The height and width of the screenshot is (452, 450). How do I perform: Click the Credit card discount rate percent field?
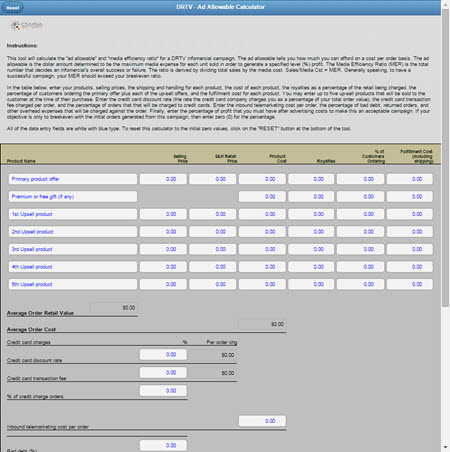pyautogui.click(x=163, y=355)
